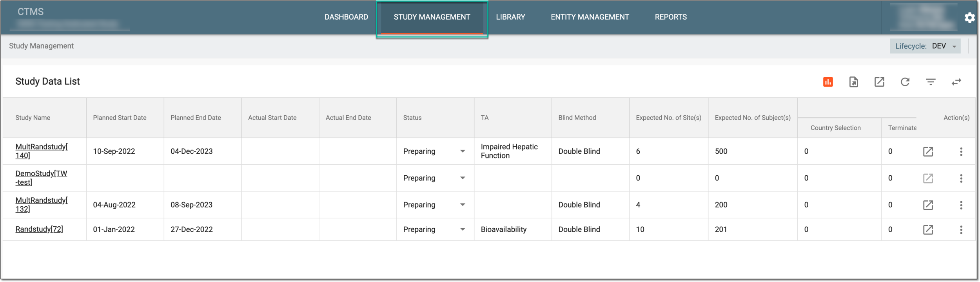Expand Status dropdown for MultRandstudy[140]
980x282 pixels.
[463, 151]
